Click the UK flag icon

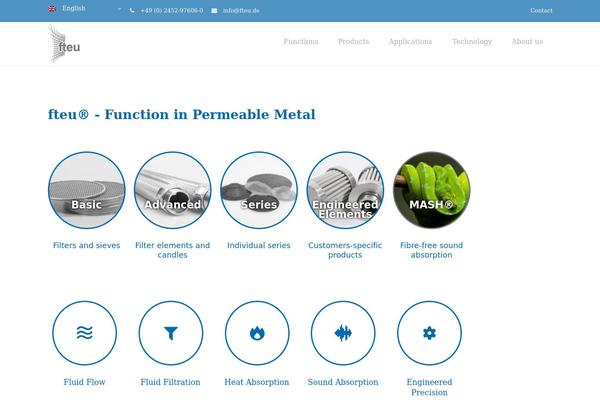pyautogui.click(x=52, y=8)
